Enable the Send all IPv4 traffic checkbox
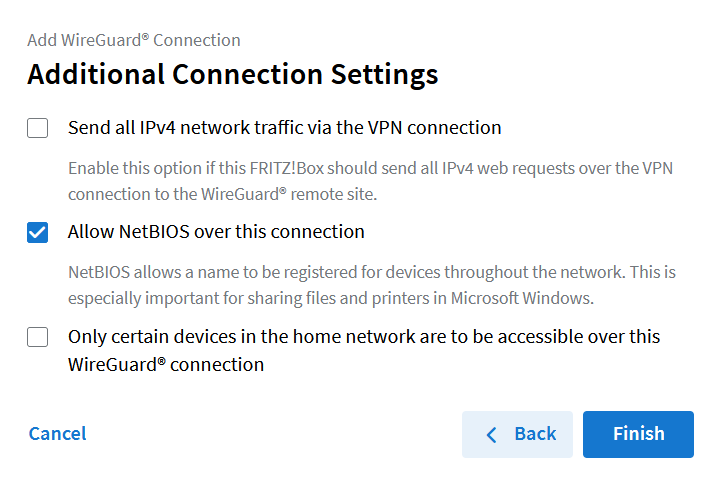This screenshot has width=722, height=486. (37, 128)
